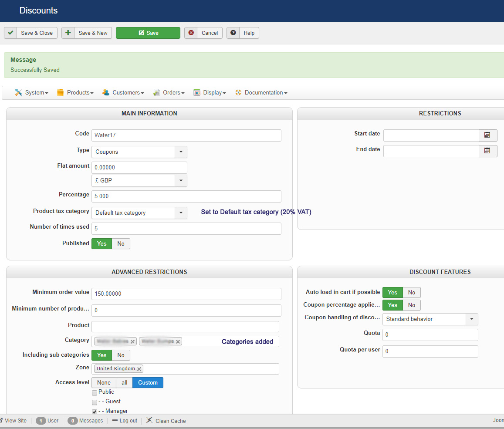
Task: Expand the Display menu
Action: (x=210, y=92)
